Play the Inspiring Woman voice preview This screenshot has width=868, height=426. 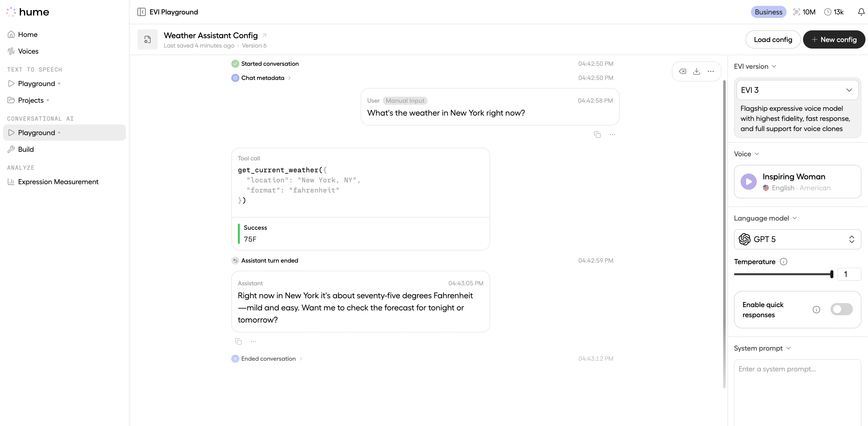point(749,181)
